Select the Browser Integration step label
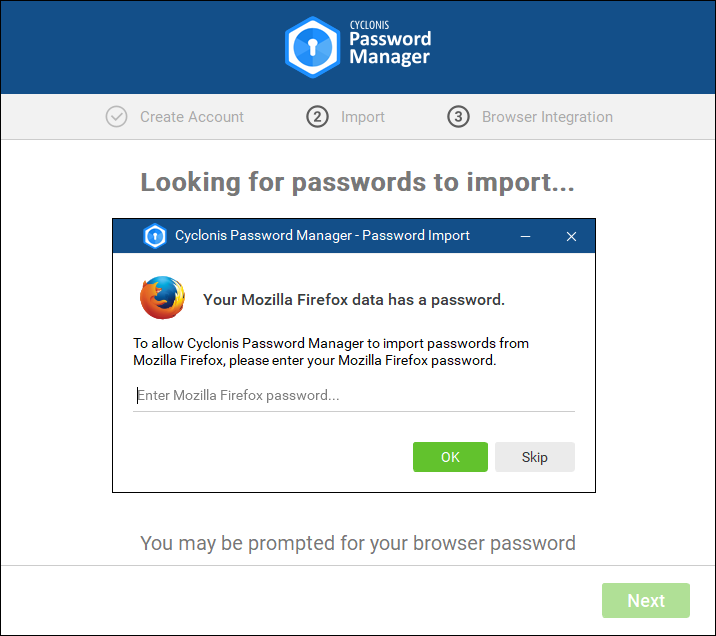716x636 pixels. pyautogui.click(x=547, y=117)
